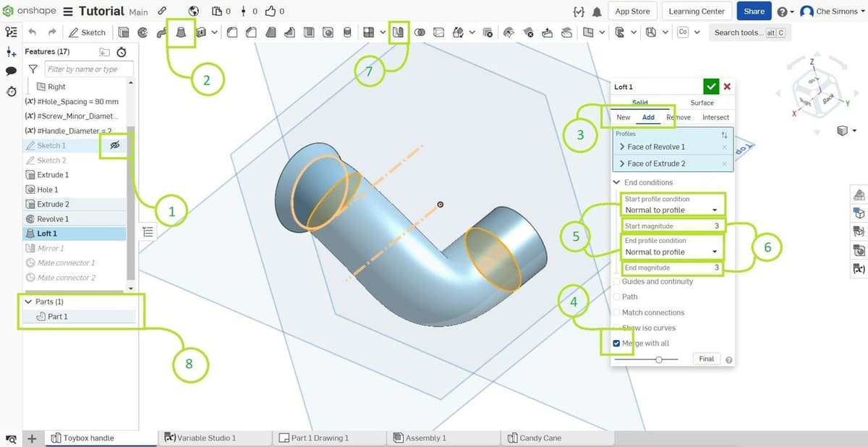Click the link icon beside Main

[162, 12]
